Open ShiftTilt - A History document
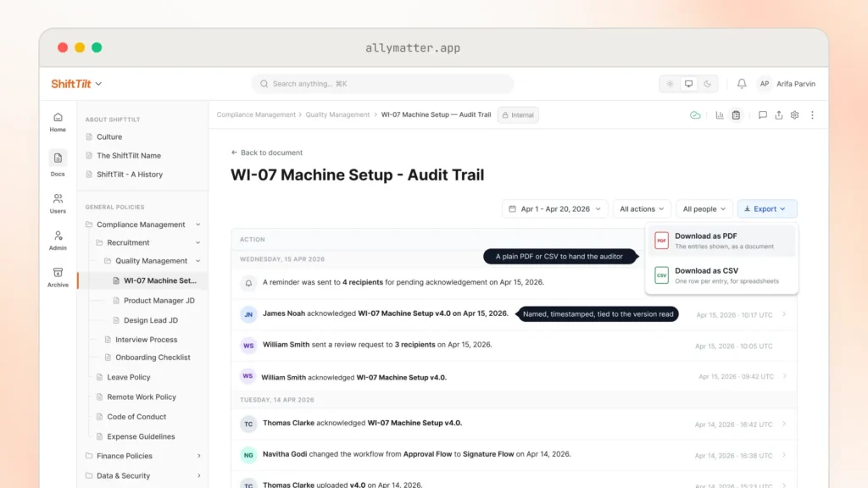Image resolution: width=868 pixels, height=488 pixels. [x=130, y=175]
